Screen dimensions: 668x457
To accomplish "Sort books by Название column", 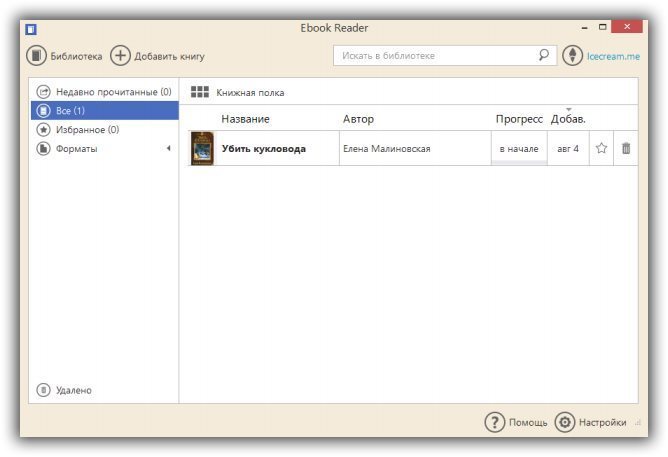I will [x=245, y=119].
